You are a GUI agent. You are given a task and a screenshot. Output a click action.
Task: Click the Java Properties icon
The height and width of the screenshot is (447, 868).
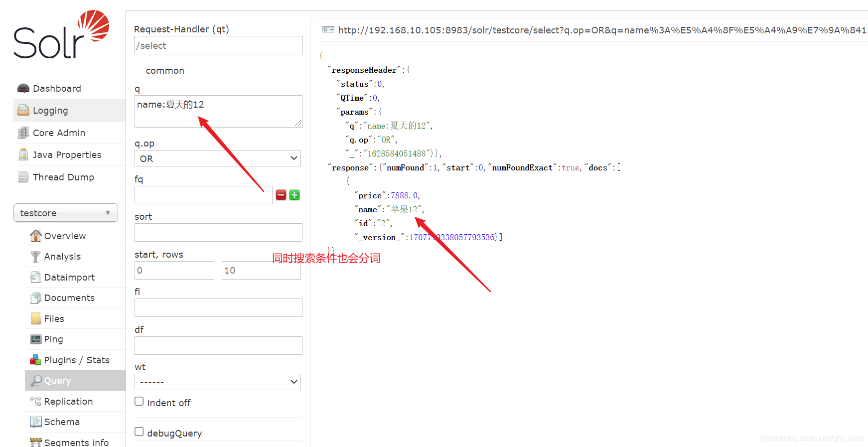coord(23,154)
